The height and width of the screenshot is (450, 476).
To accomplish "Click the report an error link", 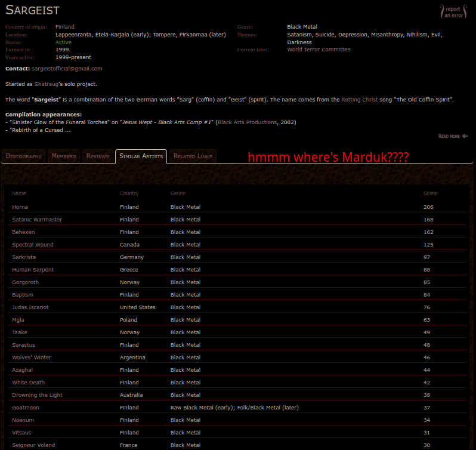I will [x=454, y=12].
